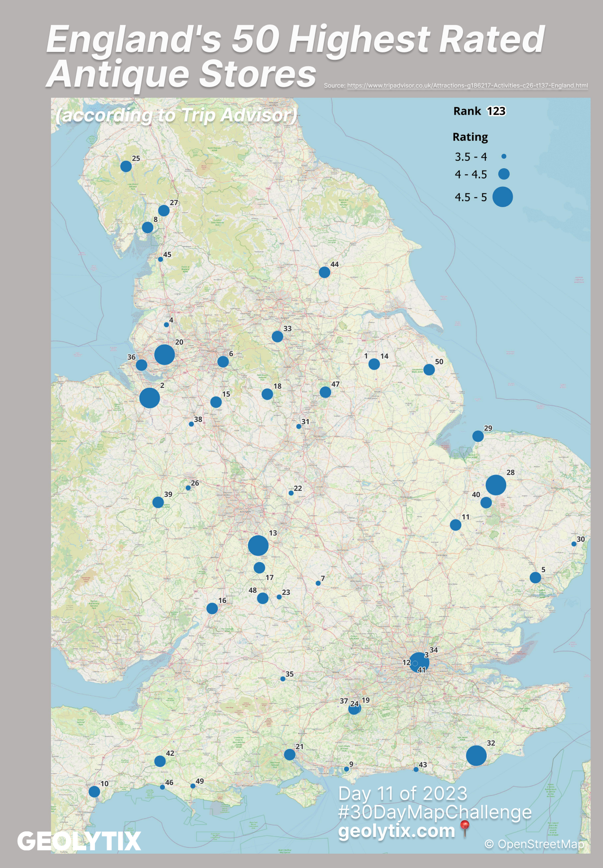Click the #30DayMapChallenge hashtag text

click(x=435, y=812)
